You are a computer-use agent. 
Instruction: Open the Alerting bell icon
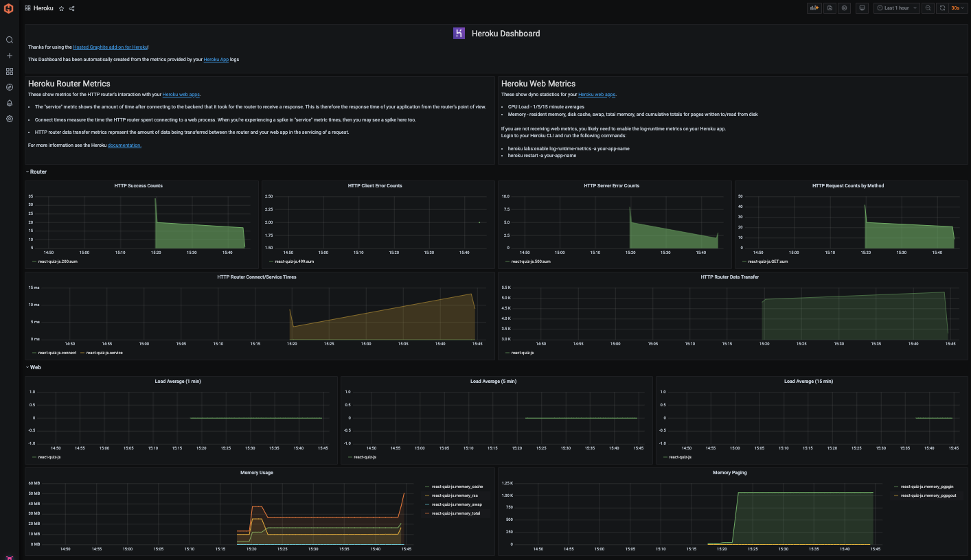(10, 103)
